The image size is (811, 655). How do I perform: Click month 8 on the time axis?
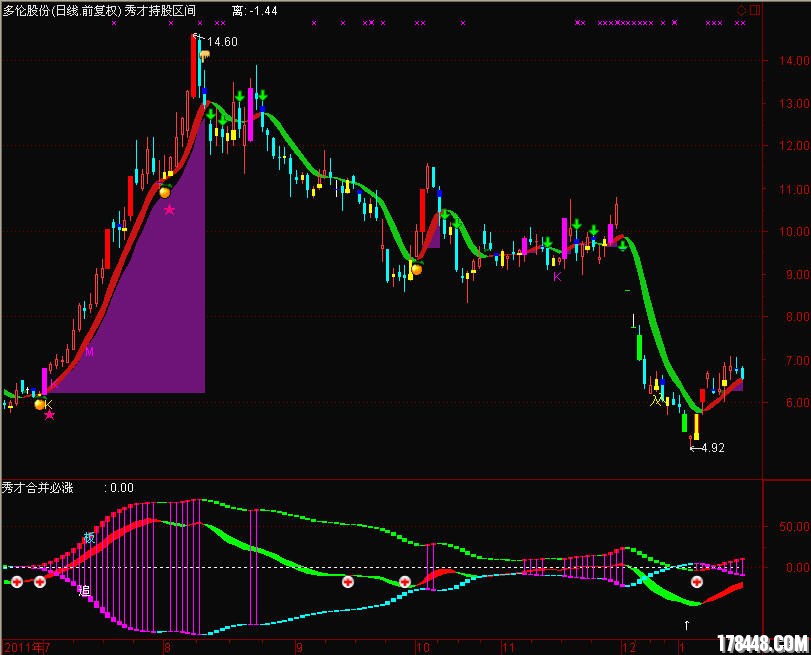(167, 647)
